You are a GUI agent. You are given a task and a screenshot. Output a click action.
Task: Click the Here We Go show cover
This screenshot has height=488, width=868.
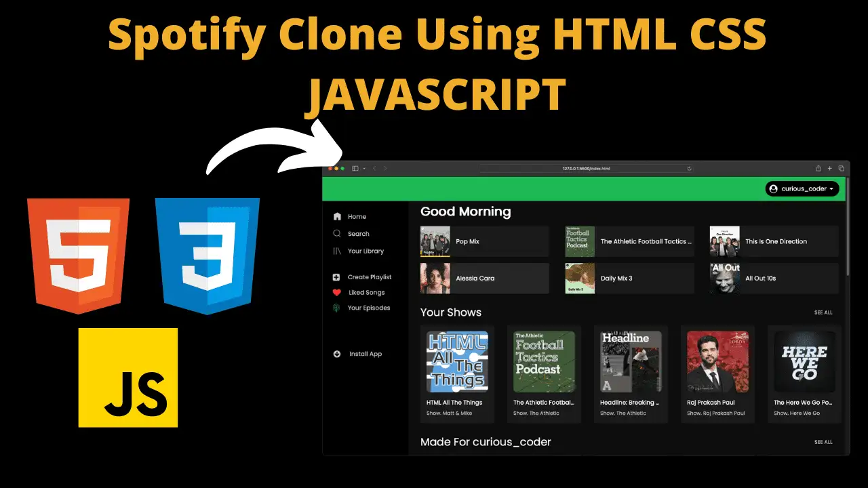click(x=805, y=361)
